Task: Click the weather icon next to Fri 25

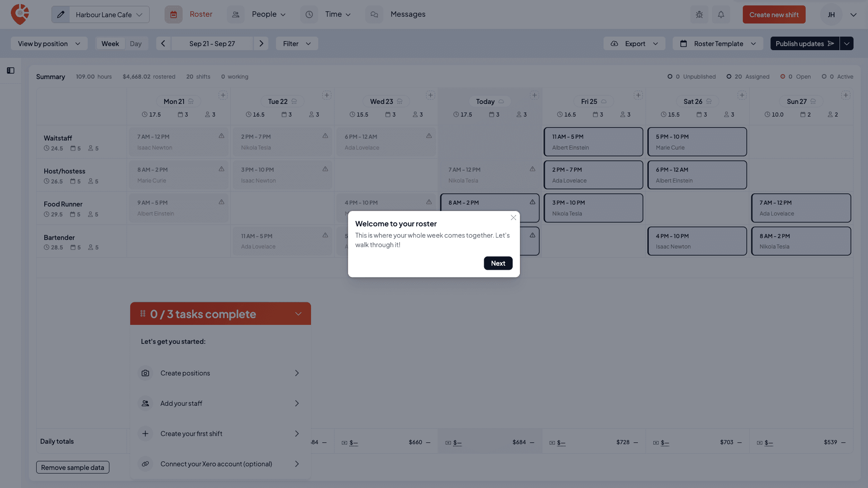Action: [x=604, y=102]
